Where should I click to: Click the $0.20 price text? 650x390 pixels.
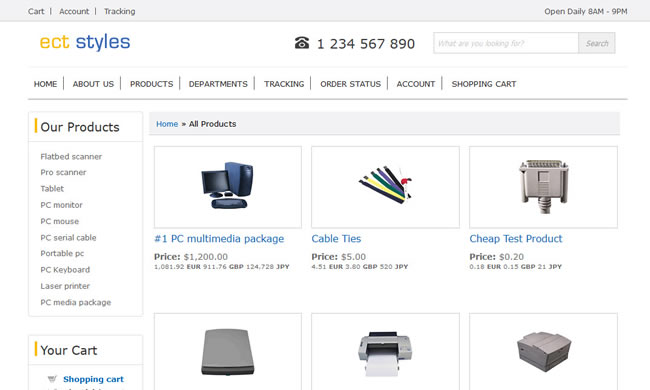pyautogui.click(x=511, y=257)
